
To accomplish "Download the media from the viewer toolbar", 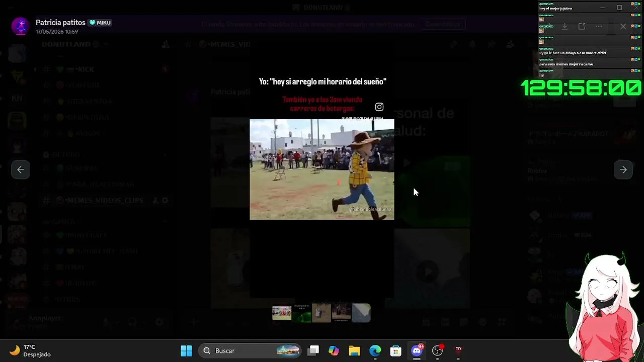I will [x=565, y=26].
